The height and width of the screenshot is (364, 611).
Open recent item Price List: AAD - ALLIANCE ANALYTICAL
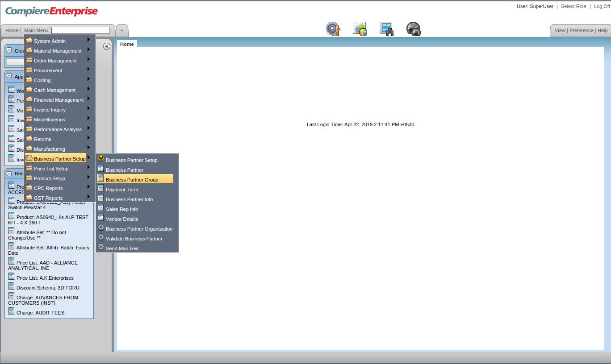43,265
